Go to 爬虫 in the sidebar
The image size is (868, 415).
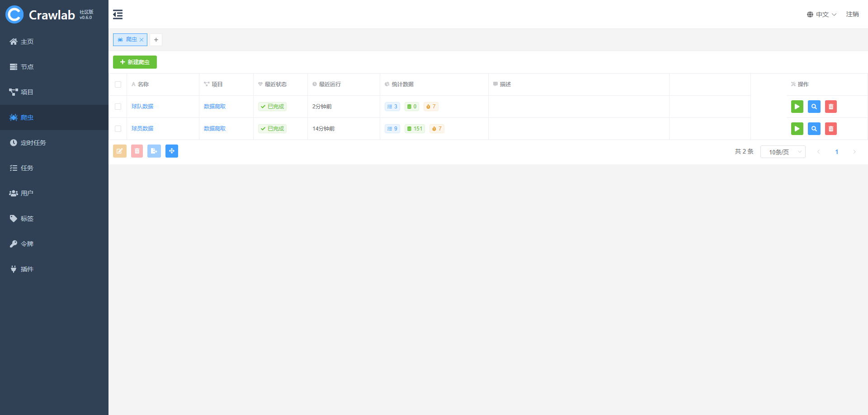[54, 117]
